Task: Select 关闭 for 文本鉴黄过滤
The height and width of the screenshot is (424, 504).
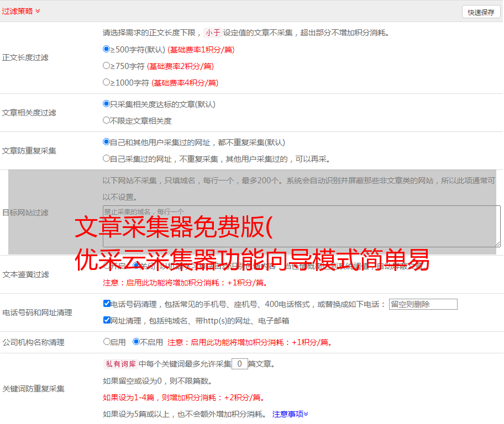Action: pos(136,266)
